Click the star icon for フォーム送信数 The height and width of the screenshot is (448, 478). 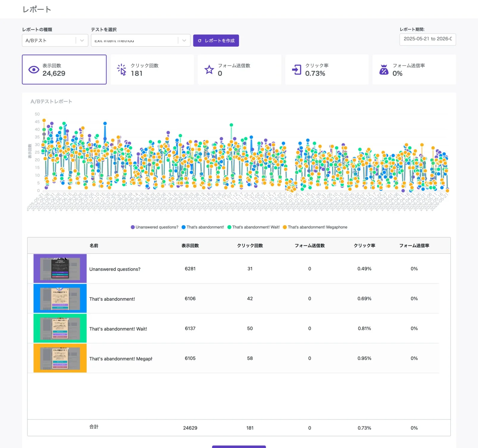pyautogui.click(x=209, y=70)
